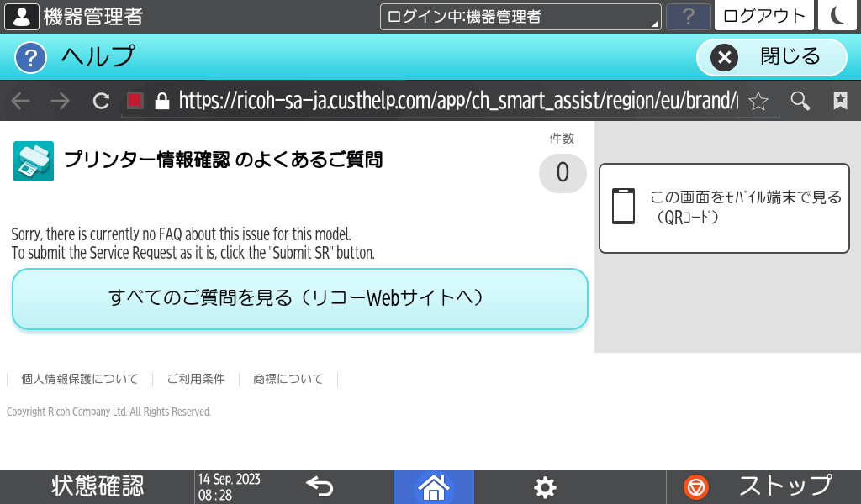Open the 個人情報保護について link
Image resolution: width=861 pixels, height=504 pixels.
[x=81, y=379]
